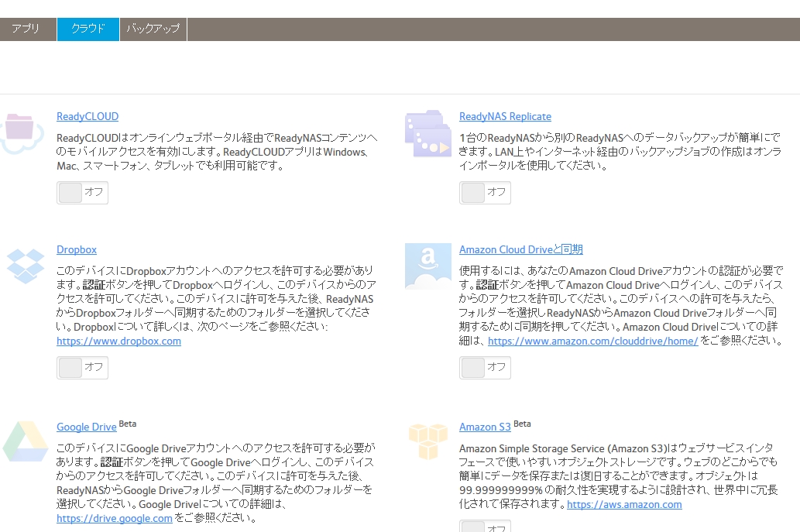Click the Amazon S3 description paragraph
This screenshot has width=800, height=532.
click(x=618, y=476)
